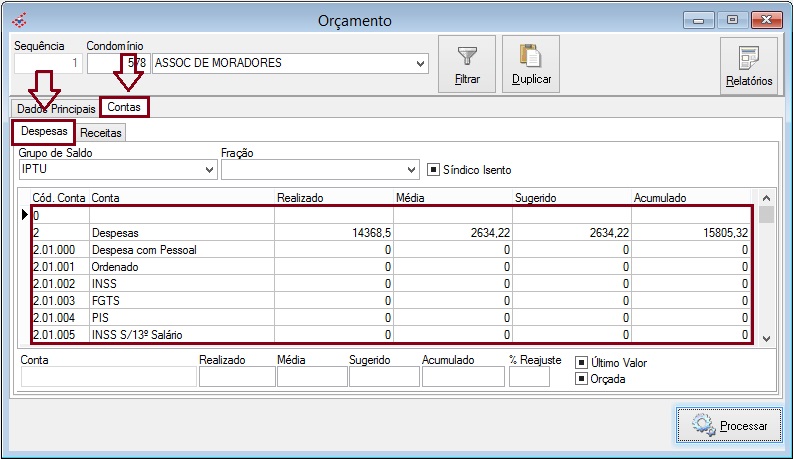Open the Relatórios report icon
794x459 pixels.
coord(748,58)
